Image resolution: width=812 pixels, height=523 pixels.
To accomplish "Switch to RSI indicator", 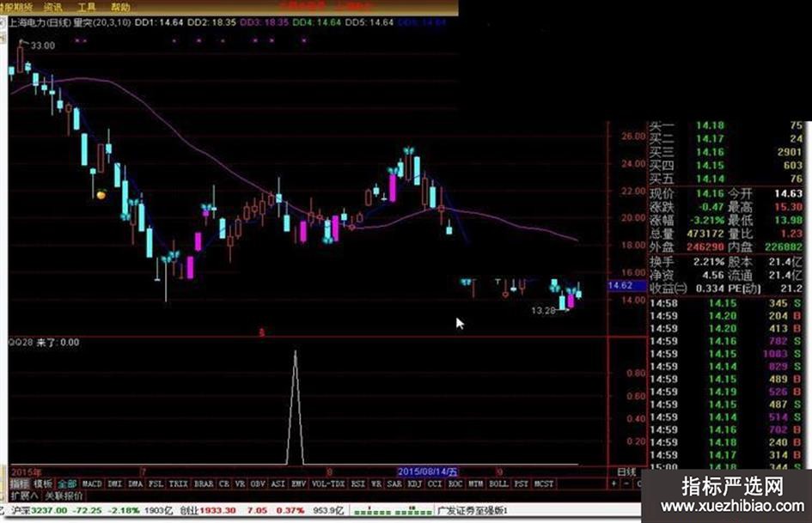I will [x=357, y=483].
